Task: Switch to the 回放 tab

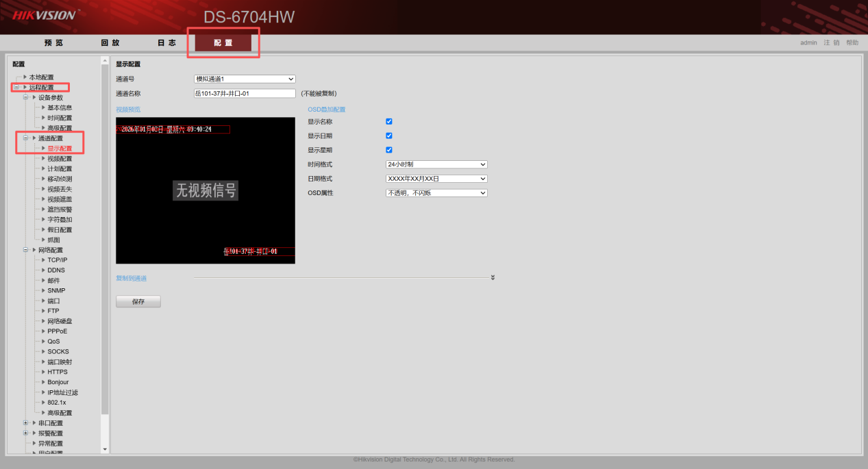Action: 110,43
